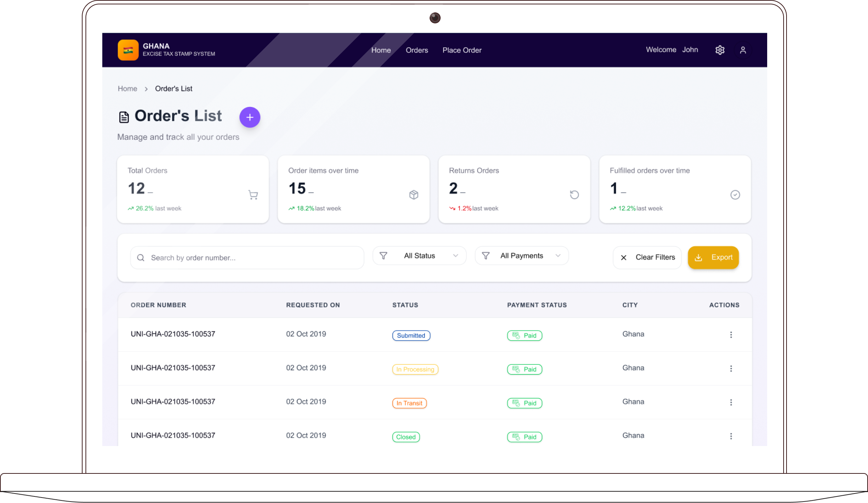Click the package box icon in Order items card

414,195
